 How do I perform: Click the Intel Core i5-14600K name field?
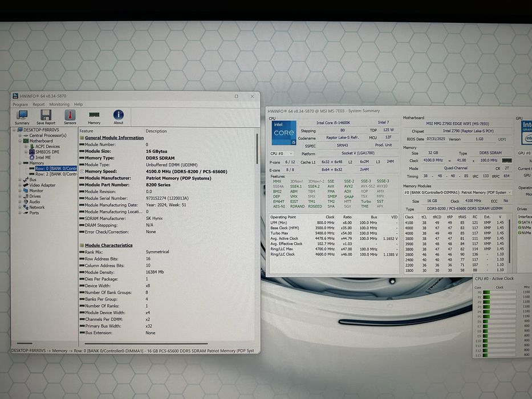pyautogui.click(x=333, y=123)
